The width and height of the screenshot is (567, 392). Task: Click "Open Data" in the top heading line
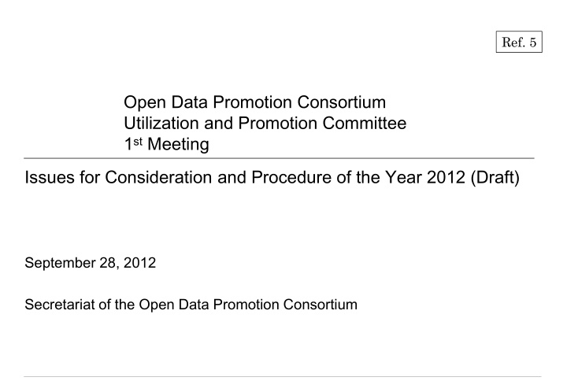coord(162,103)
